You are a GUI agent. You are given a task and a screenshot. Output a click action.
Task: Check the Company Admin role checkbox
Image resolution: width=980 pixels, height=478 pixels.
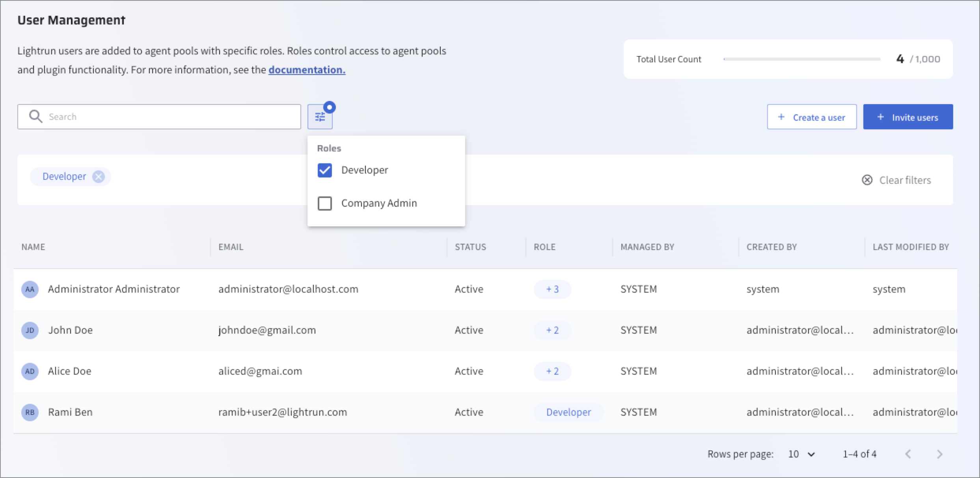point(325,204)
